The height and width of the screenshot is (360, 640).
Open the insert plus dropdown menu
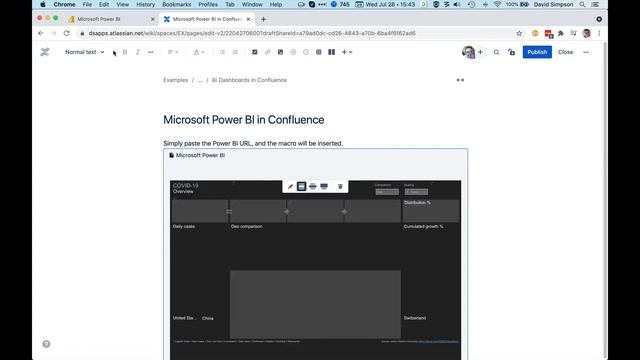[347, 52]
